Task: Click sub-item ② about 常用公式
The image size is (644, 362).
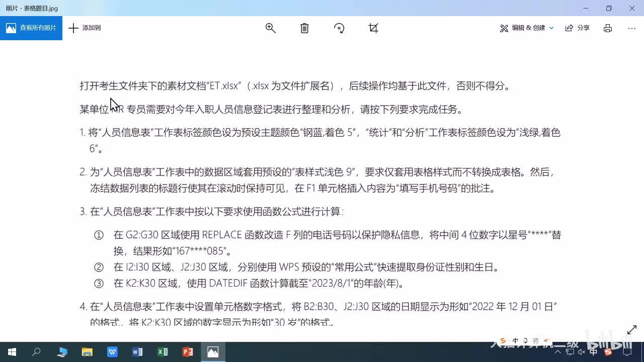Action: (297, 267)
